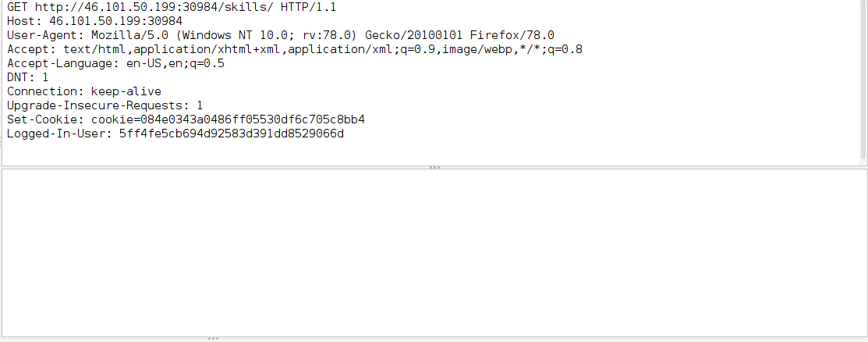The width and height of the screenshot is (868, 342).
Task: Click the Firefox/78.0 text in User-Agent
Action: [x=512, y=35]
